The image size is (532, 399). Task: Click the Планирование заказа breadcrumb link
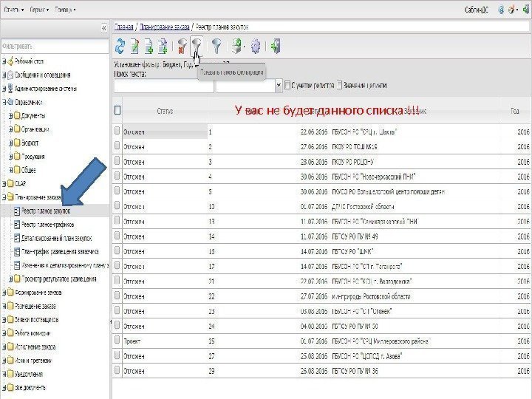coord(165,27)
